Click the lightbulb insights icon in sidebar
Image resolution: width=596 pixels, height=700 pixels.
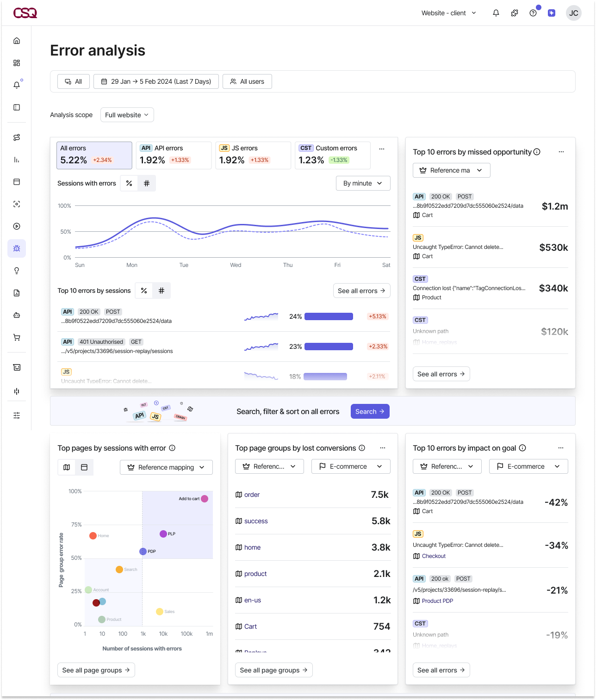17,271
